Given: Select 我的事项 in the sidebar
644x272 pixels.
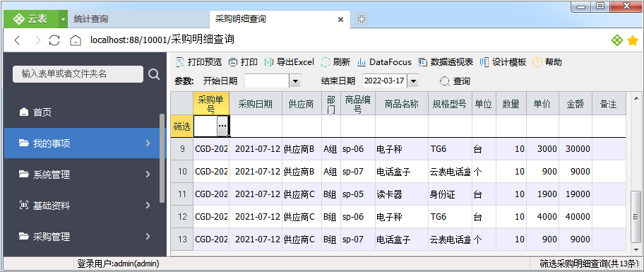Looking at the screenshot, I should [85, 143].
